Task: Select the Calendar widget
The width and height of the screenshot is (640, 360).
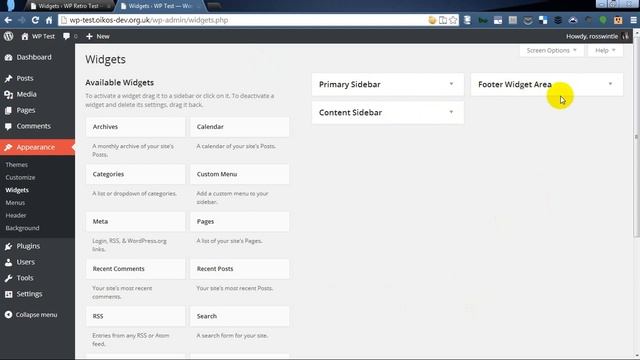Action: [x=240, y=127]
